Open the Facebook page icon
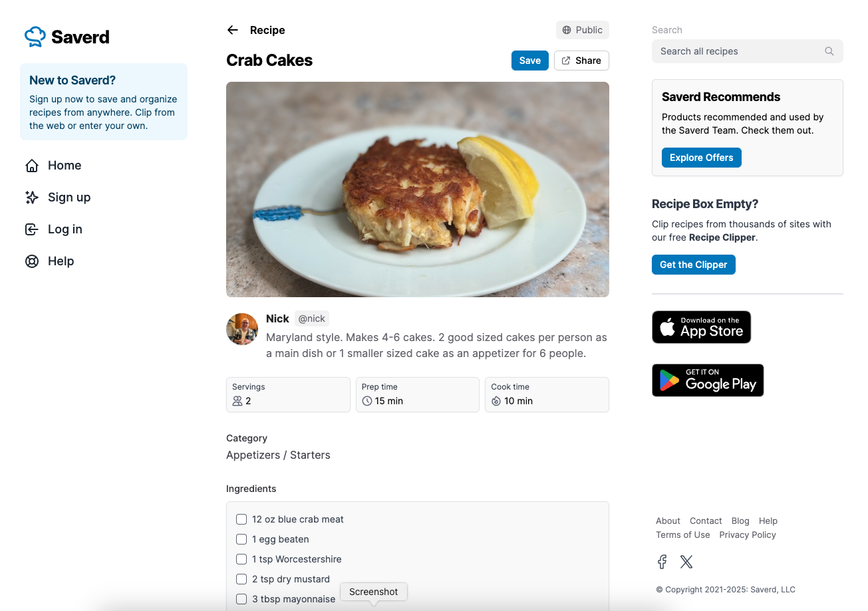Screen dimensions: 868x611 pyautogui.click(x=662, y=562)
